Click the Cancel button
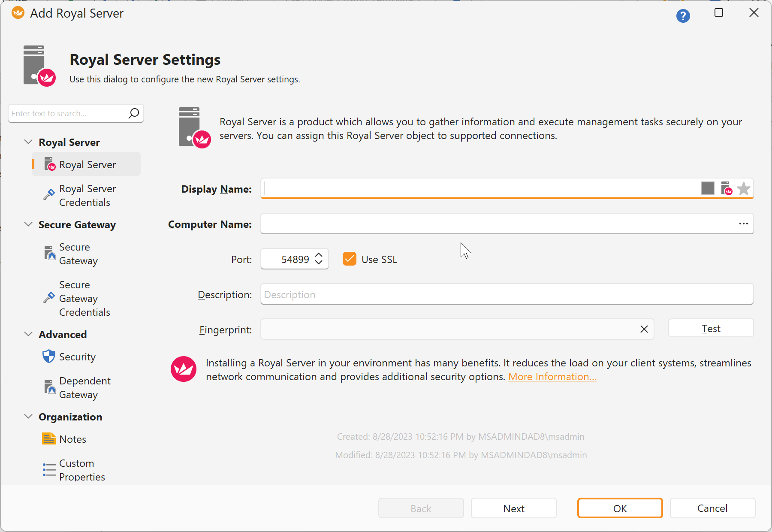The width and height of the screenshot is (772, 532). (712, 508)
